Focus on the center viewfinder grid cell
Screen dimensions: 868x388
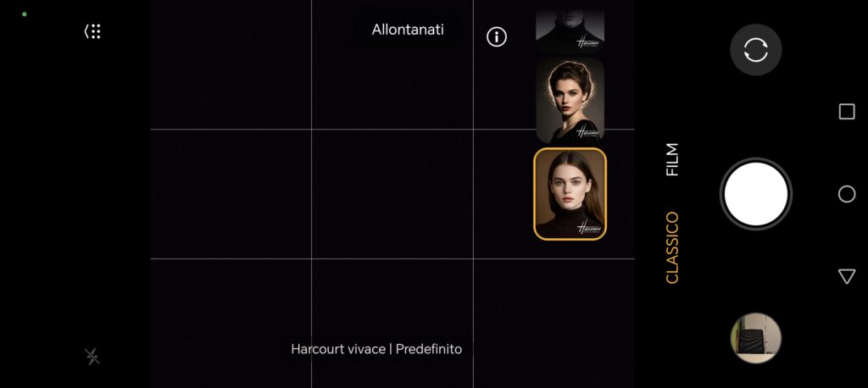392,194
